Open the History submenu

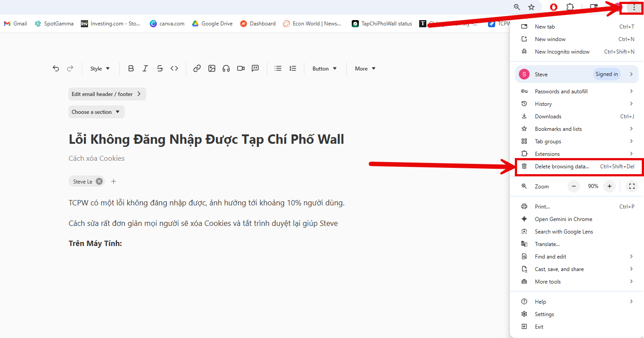point(543,104)
